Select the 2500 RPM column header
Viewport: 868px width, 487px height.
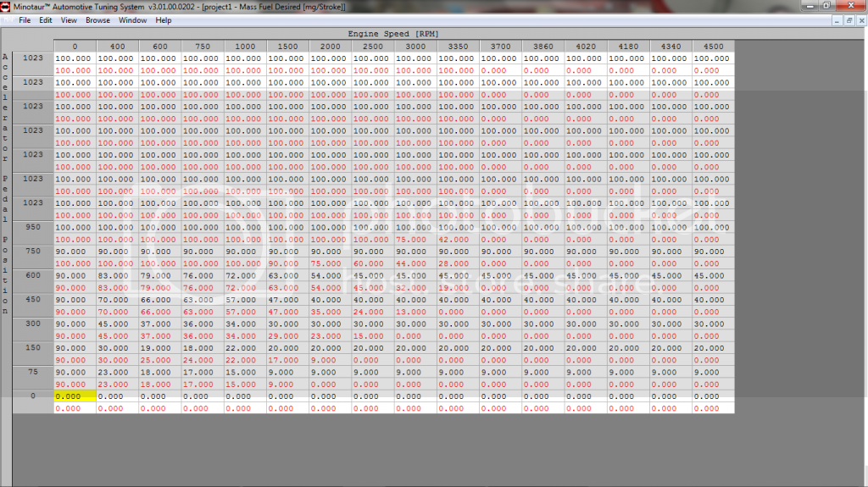tap(373, 47)
